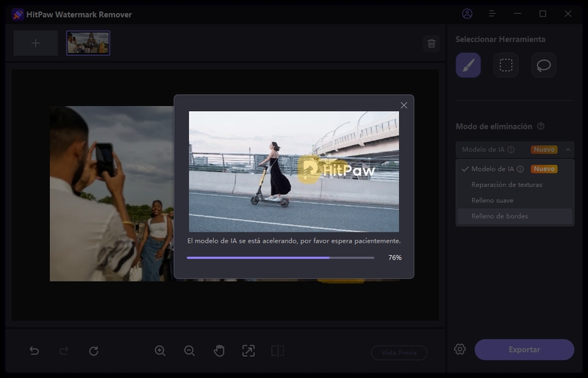This screenshot has height=378, width=588.
Task: Click the fit-to-screen icon
Action: [248, 351]
